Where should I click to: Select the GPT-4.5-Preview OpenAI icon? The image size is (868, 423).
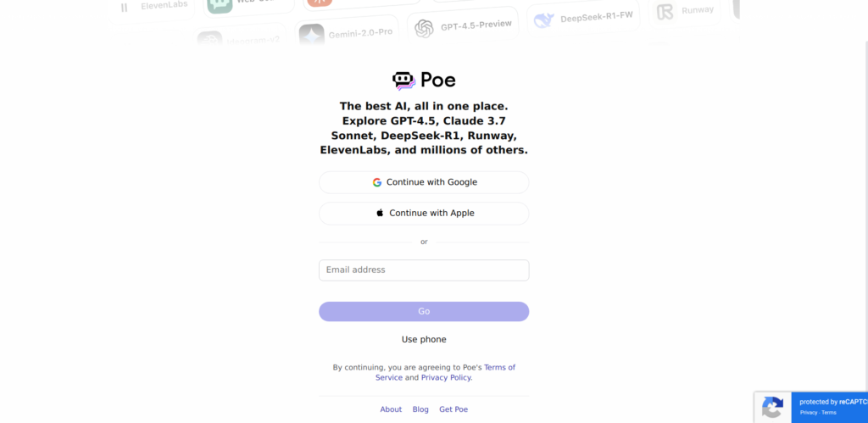(x=424, y=28)
